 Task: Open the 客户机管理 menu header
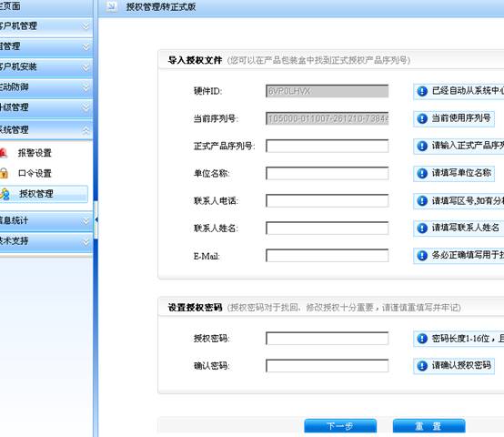(x=46, y=26)
